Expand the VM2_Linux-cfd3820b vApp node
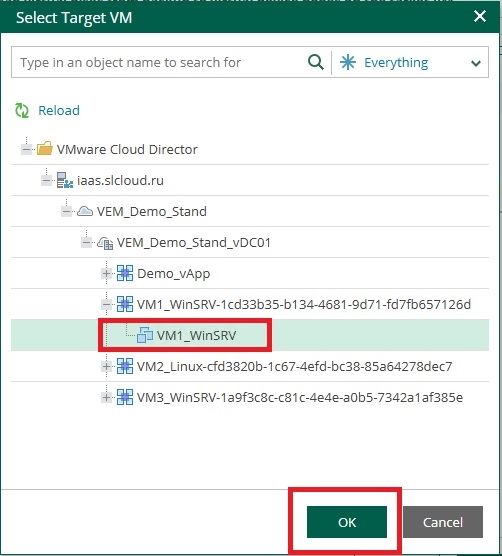 tap(106, 366)
